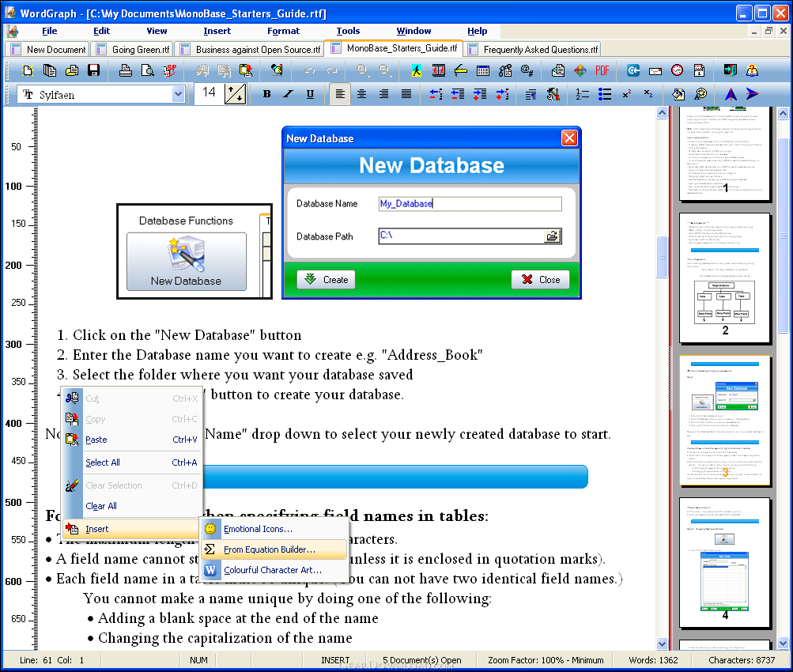This screenshot has width=793, height=672.
Task: Select Emotional Icons… in the submenu
Action: (x=274, y=530)
